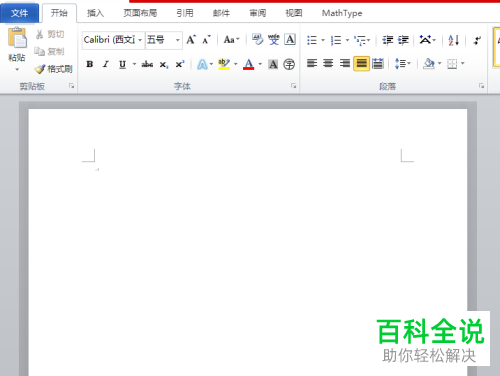Open the Calibri font name dropdown
Image resolution: width=500 pixels, height=376 pixels.
click(140, 40)
